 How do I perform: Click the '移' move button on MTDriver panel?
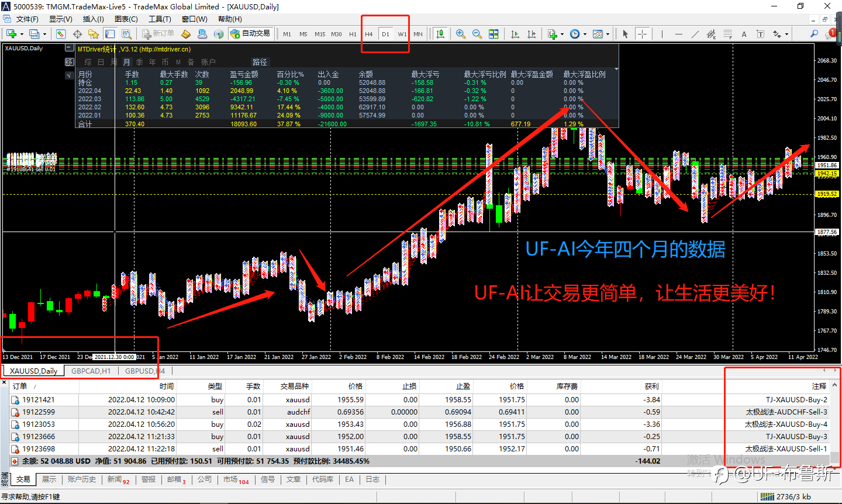click(x=70, y=61)
